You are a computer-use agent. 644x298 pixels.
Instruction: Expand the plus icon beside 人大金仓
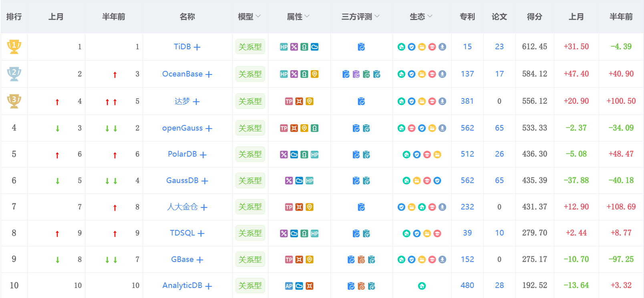pos(204,207)
